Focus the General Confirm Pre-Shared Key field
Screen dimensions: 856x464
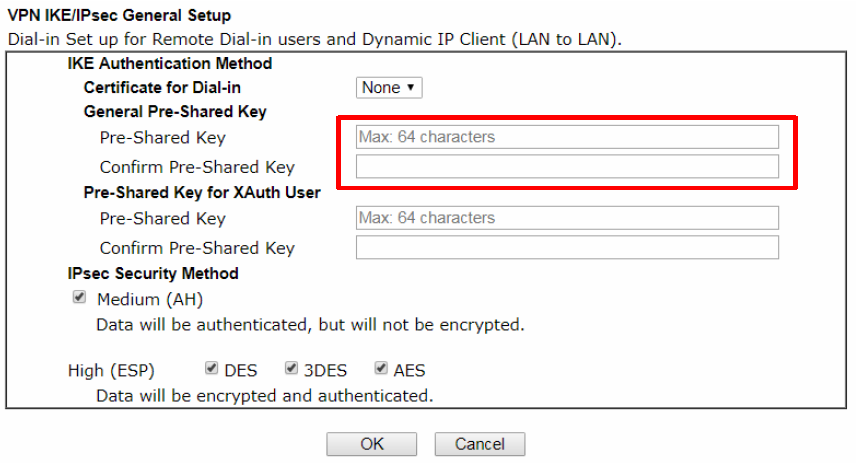567,166
